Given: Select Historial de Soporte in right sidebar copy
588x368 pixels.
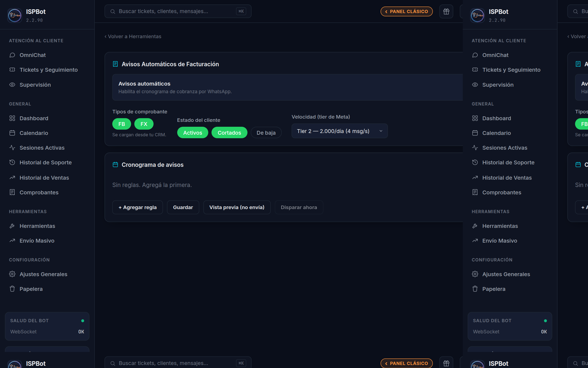Looking at the screenshot, I should (x=510, y=162).
